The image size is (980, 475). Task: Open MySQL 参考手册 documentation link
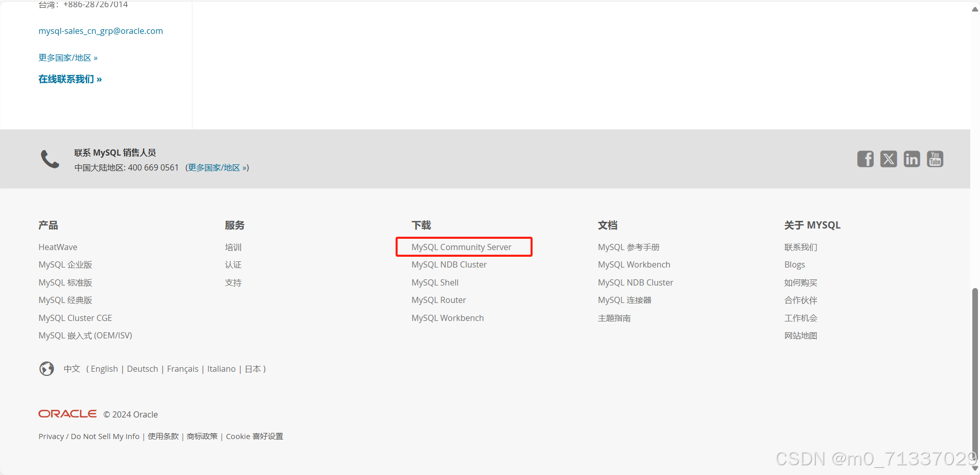(x=629, y=247)
